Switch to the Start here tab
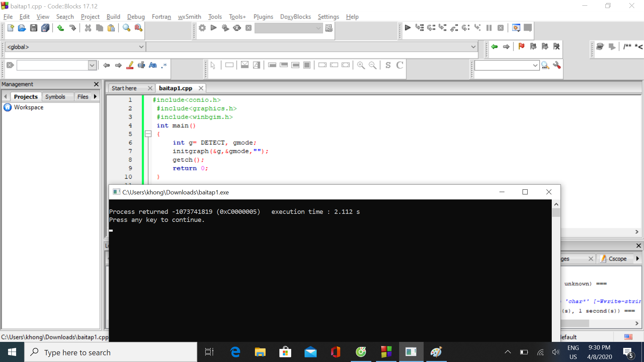The image size is (644, 362). coord(124,88)
